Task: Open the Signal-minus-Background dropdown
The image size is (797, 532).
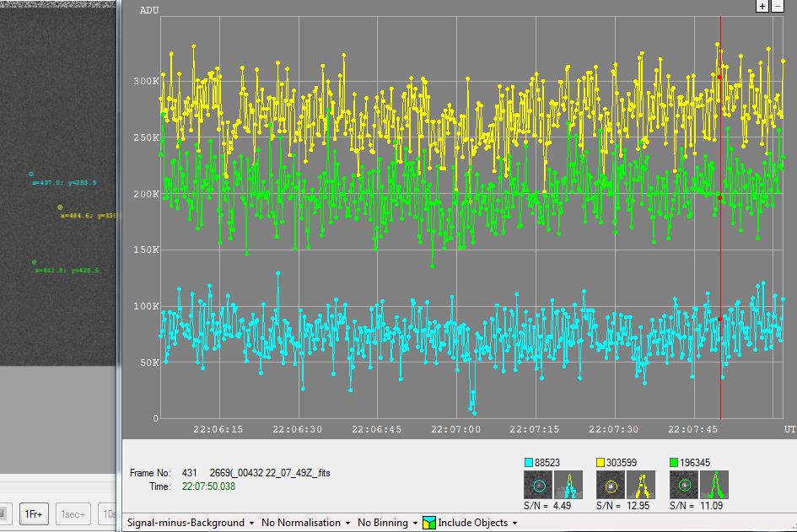Action: 191,523
